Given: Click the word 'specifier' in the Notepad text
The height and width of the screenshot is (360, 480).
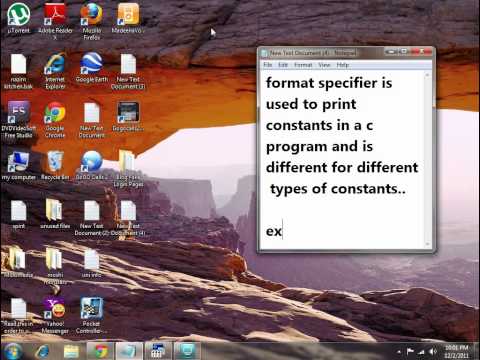Looking at the screenshot, I should (x=348, y=83).
